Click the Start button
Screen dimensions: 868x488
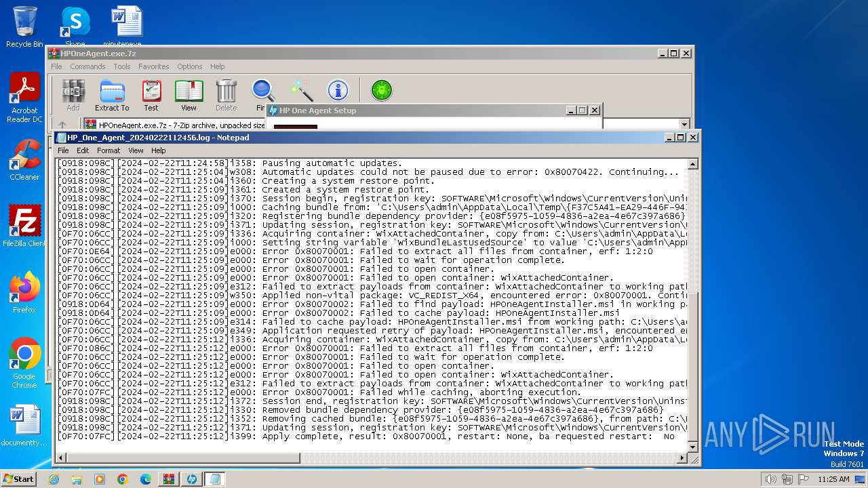tap(18, 479)
